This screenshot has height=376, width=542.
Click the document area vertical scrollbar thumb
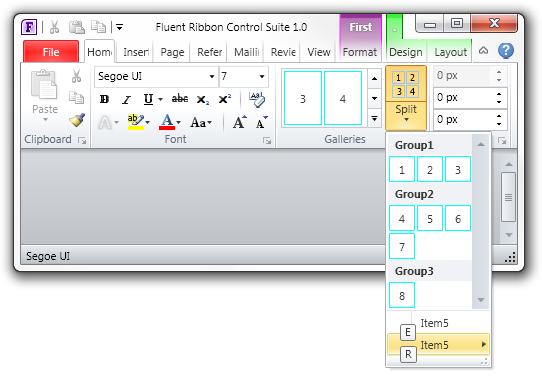click(x=508, y=197)
